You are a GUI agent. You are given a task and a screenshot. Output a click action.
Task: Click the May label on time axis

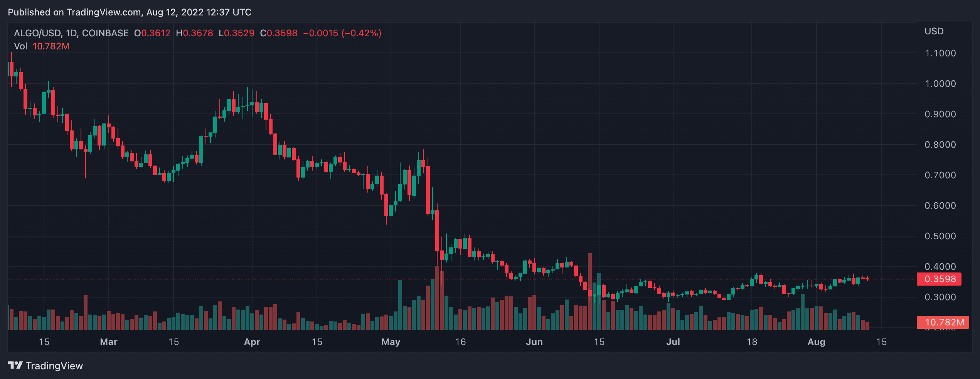pos(391,342)
